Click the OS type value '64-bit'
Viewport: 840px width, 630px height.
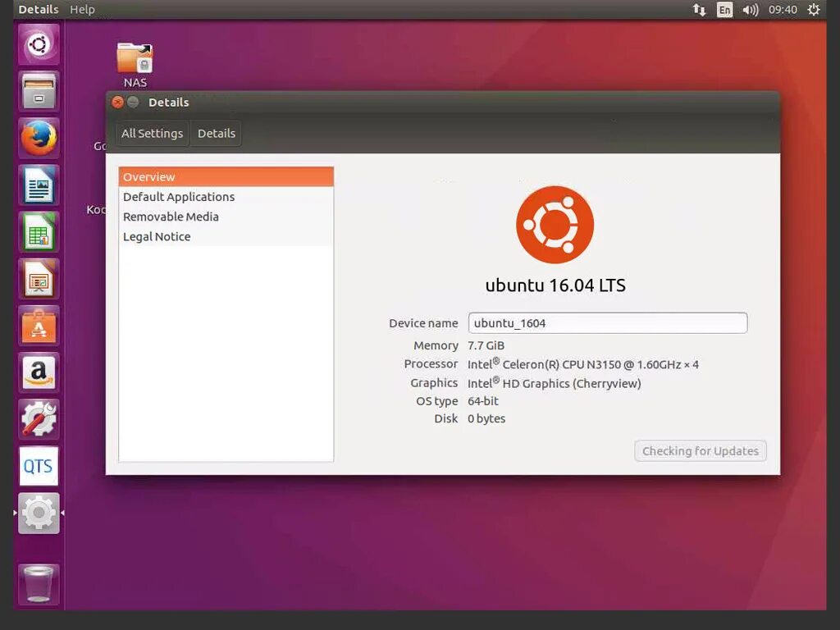[x=482, y=400]
